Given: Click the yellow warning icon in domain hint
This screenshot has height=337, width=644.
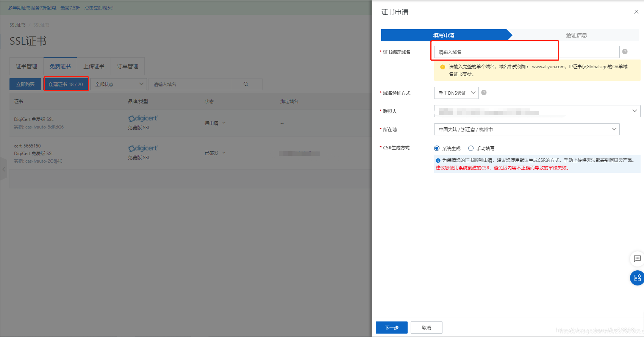Looking at the screenshot, I should (x=442, y=67).
